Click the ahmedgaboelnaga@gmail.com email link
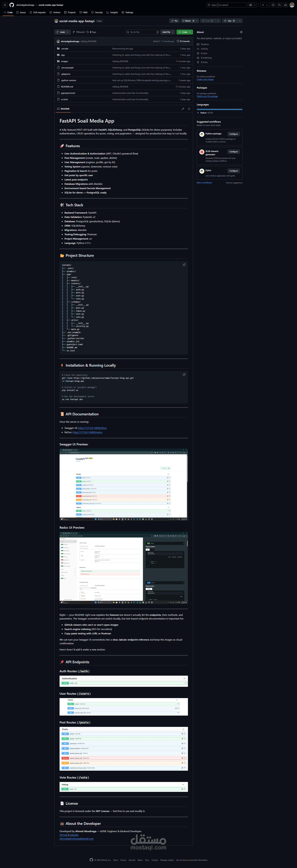297x868 pixels. click(x=76, y=839)
